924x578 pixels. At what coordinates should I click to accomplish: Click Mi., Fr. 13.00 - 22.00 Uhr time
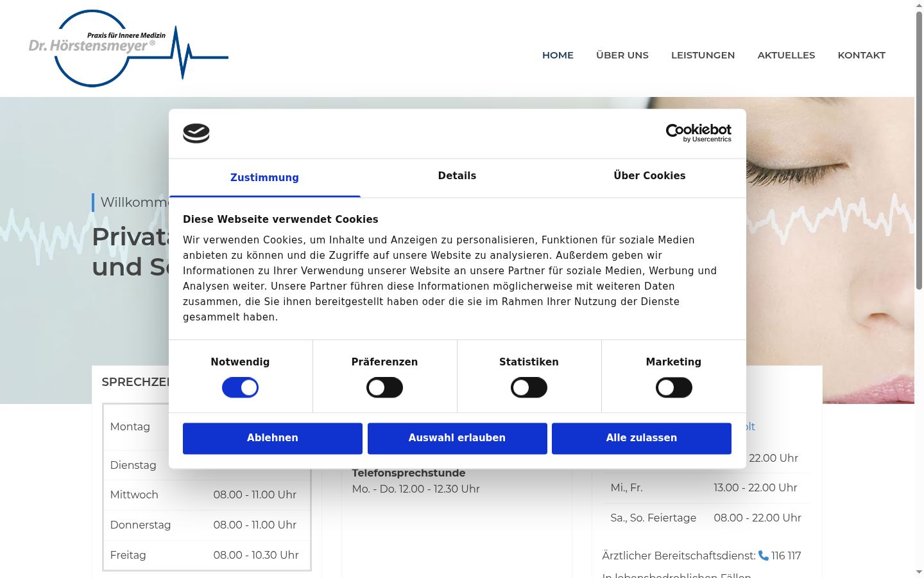[x=755, y=487]
